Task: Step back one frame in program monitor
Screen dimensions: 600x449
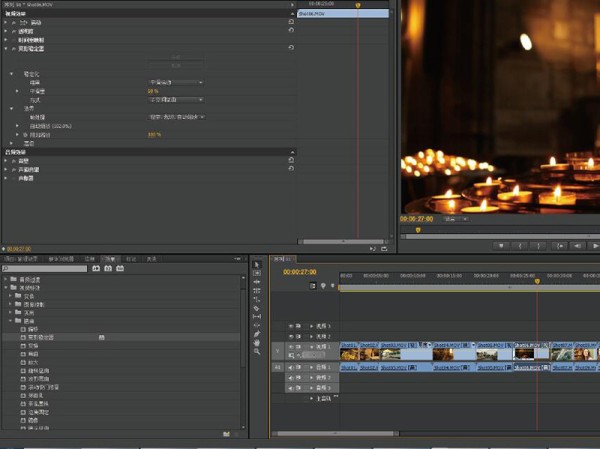Action: [x=577, y=246]
